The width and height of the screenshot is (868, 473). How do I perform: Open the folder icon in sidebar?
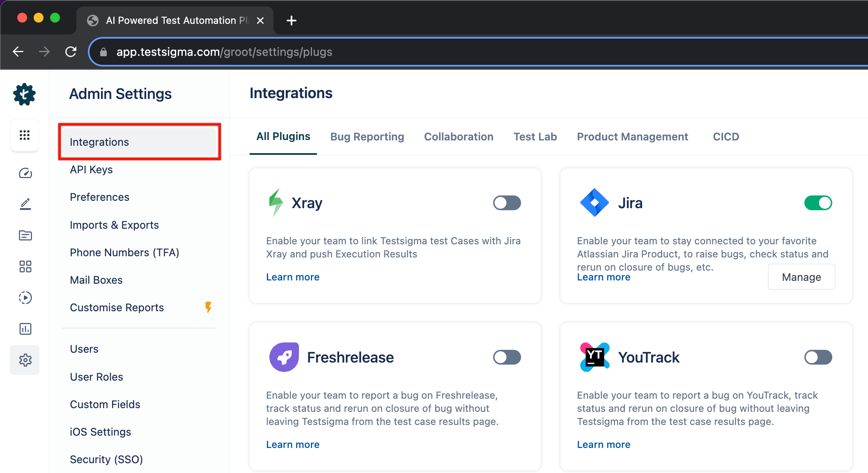point(25,235)
